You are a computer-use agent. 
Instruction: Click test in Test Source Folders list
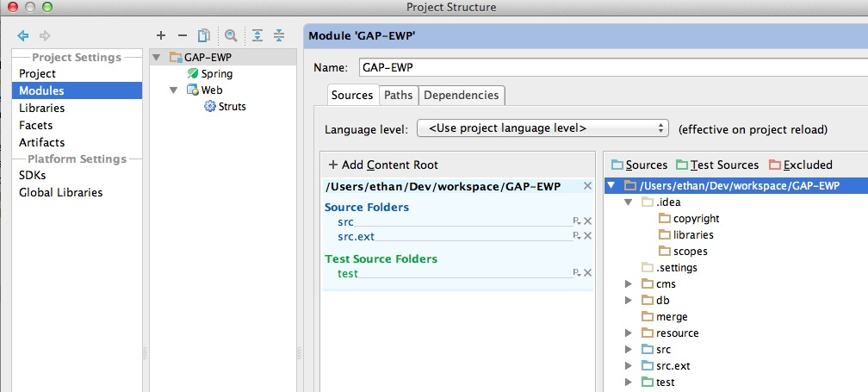348,273
